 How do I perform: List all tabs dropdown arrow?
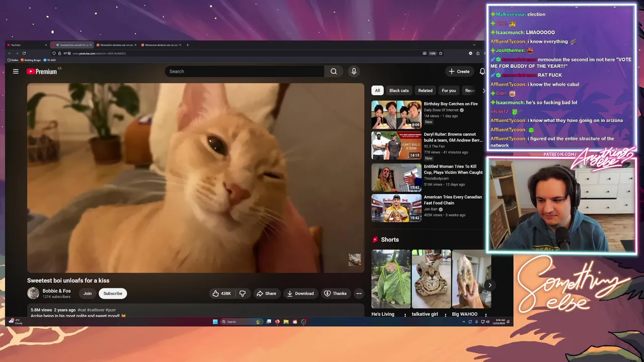[x=474, y=45]
